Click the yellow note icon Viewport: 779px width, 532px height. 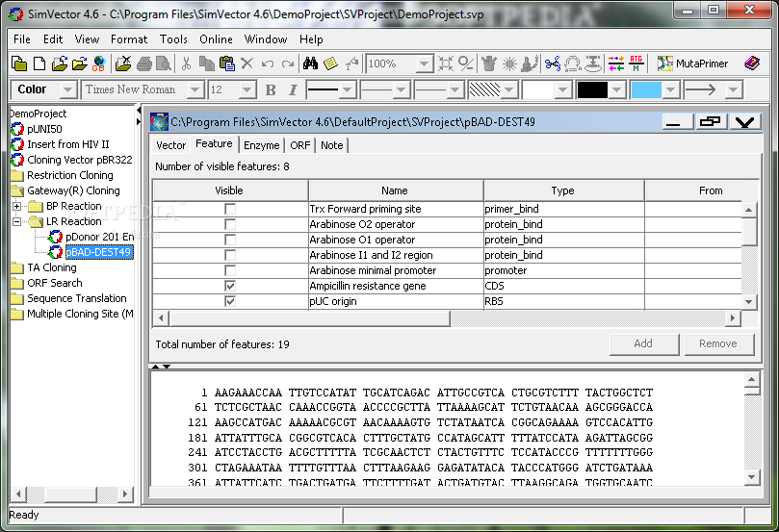tap(330, 63)
